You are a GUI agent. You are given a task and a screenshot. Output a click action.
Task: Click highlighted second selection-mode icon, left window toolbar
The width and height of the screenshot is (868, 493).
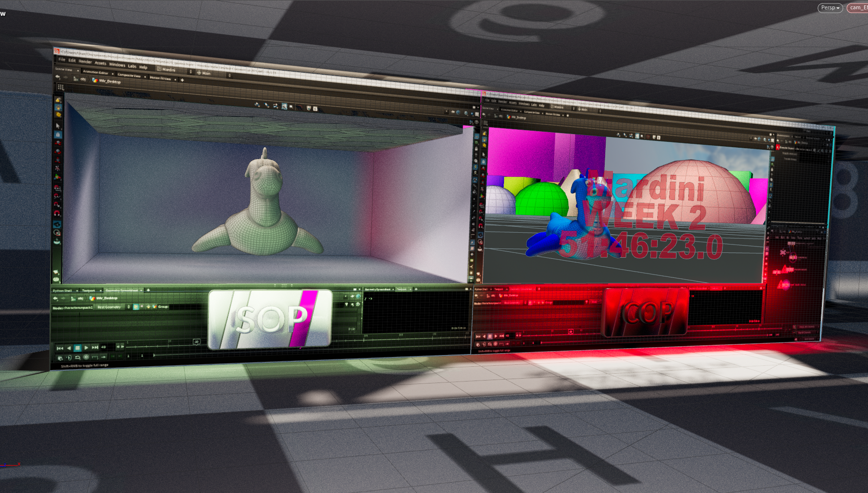[58, 107]
